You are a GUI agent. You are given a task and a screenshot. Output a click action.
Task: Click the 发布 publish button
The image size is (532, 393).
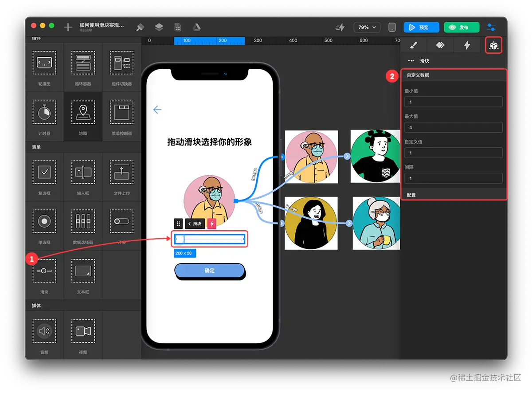(x=462, y=28)
